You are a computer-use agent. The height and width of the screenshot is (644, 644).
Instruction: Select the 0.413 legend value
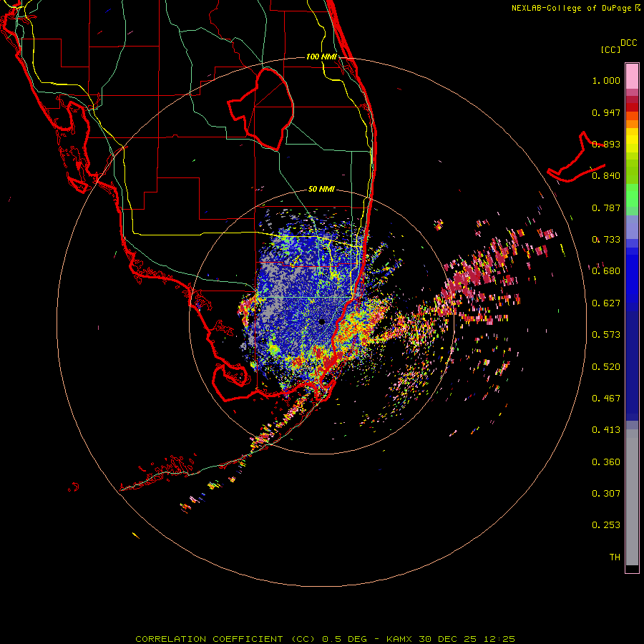tap(606, 430)
